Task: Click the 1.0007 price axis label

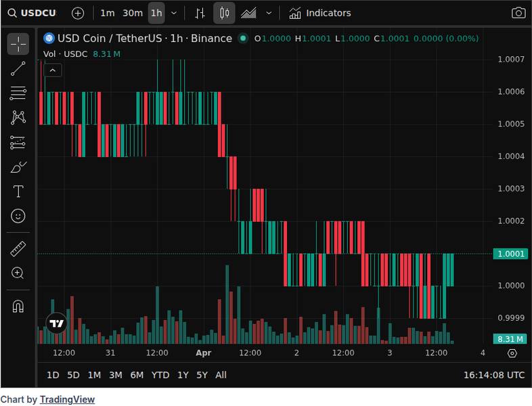Action: [510, 60]
